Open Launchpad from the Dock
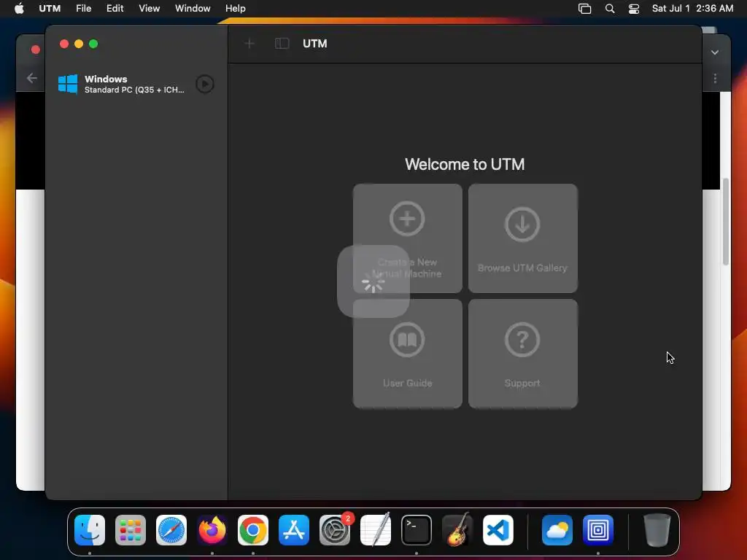Viewport: 747px width, 560px height. click(x=131, y=530)
